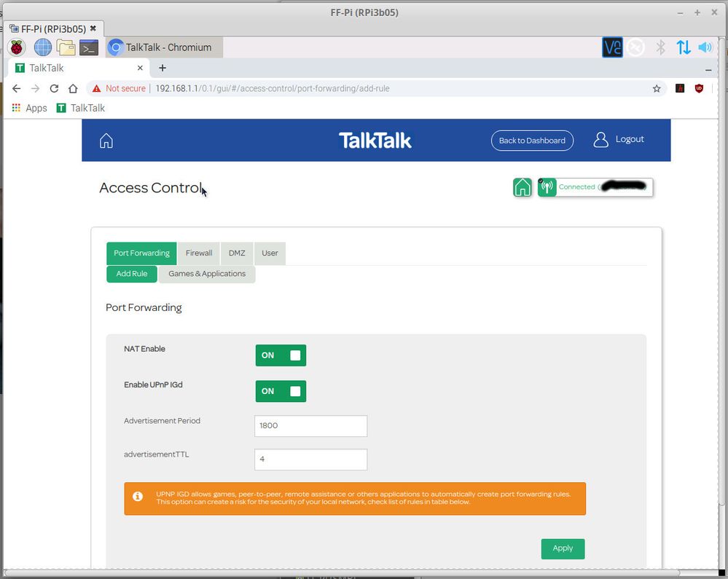The image size is (728, 579).
Task: Bookmark this page with star icon
Action: (657, 88)
